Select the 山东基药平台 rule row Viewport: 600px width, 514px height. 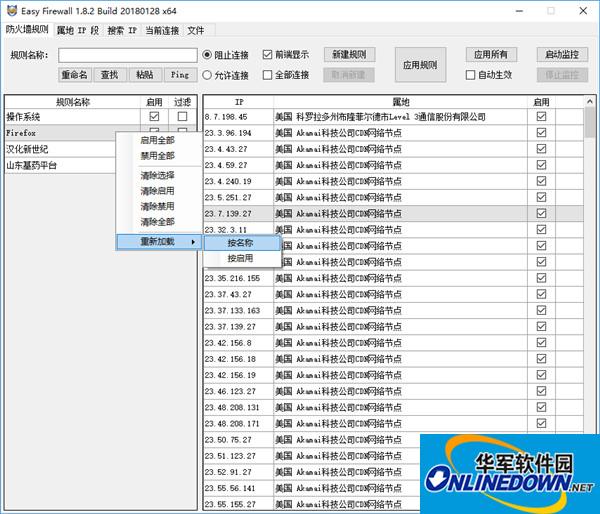[x=60, y=165]
